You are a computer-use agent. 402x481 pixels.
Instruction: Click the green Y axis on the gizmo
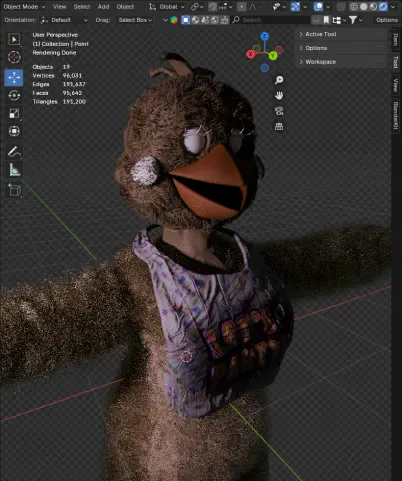[x=273, y=55]
